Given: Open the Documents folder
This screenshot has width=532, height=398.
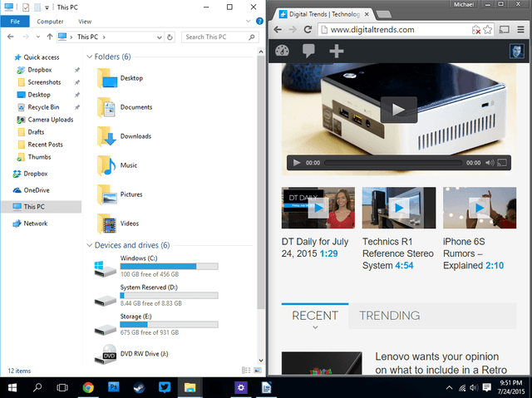Looking at the screenshot, I should (x=125, y=107).
